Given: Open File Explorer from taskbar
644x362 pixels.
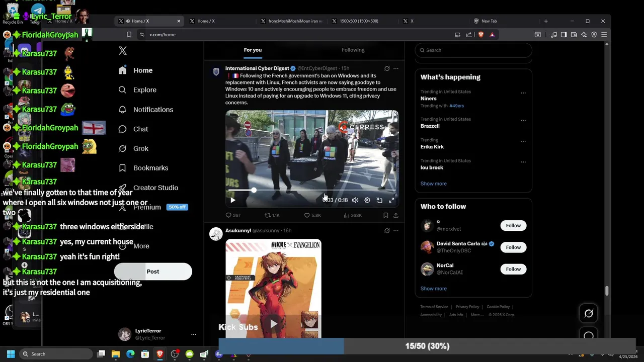Looking at the screenshot, I should pyautogui.click(x=116, y=354).
